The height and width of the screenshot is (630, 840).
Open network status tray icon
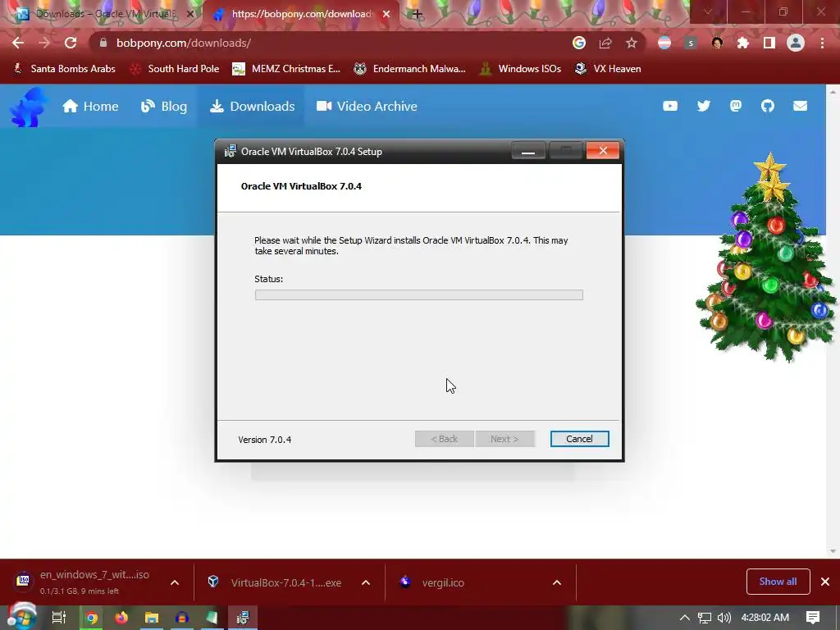(x=705, y=618)
